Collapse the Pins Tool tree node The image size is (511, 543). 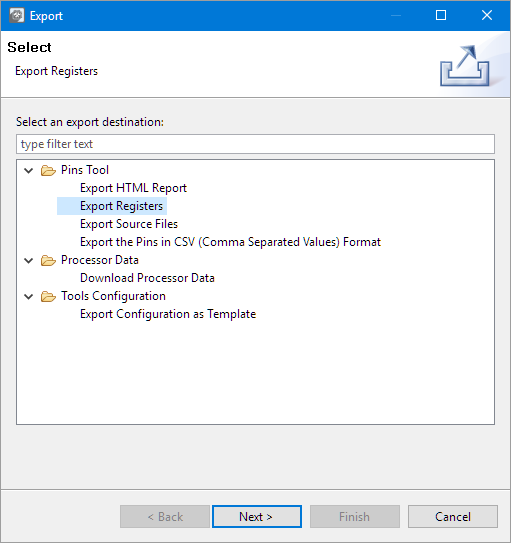29,170
